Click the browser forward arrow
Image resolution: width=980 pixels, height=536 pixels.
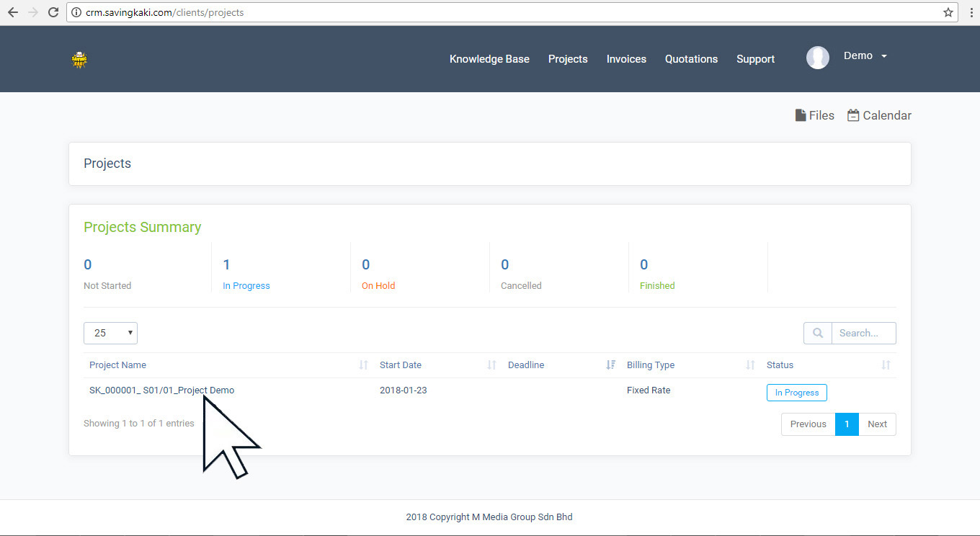pos(32,12)
